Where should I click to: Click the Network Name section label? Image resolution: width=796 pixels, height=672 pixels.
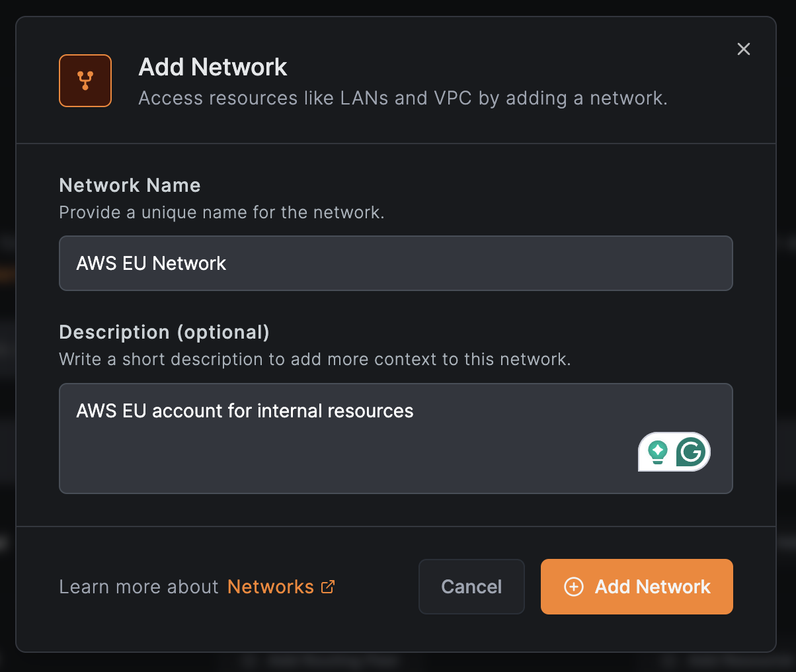tap(130, 186)
